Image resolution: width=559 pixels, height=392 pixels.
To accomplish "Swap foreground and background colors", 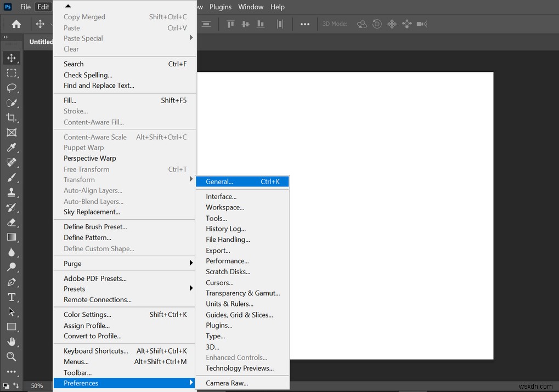I will pyautogui.click(x=16, y=385).
